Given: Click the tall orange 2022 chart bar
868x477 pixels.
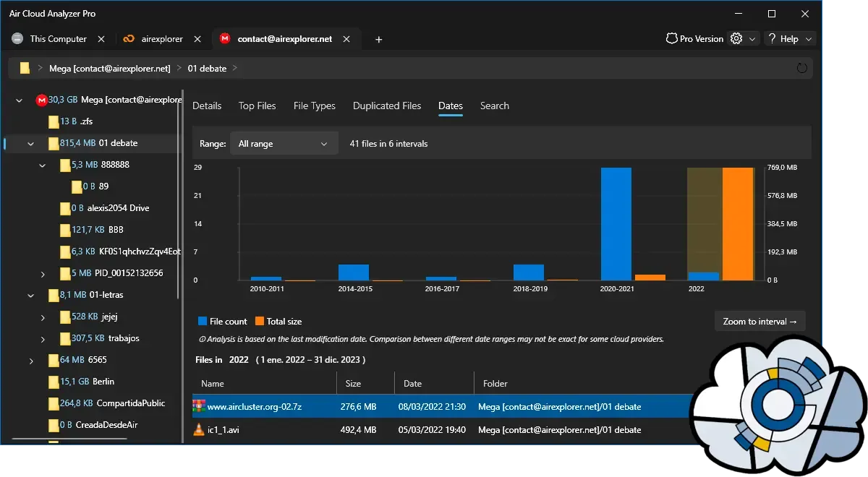Looking at the screenshot, I should [738, 224].
